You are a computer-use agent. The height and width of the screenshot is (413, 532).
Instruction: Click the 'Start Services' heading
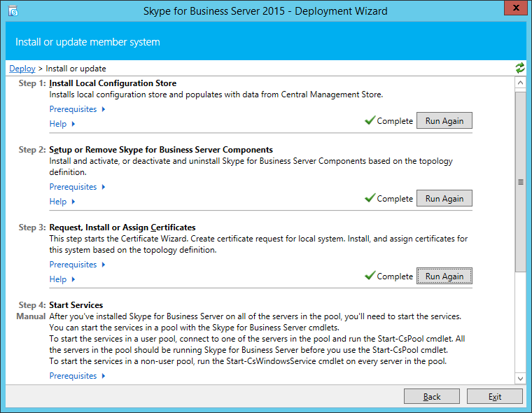point(76,305)
